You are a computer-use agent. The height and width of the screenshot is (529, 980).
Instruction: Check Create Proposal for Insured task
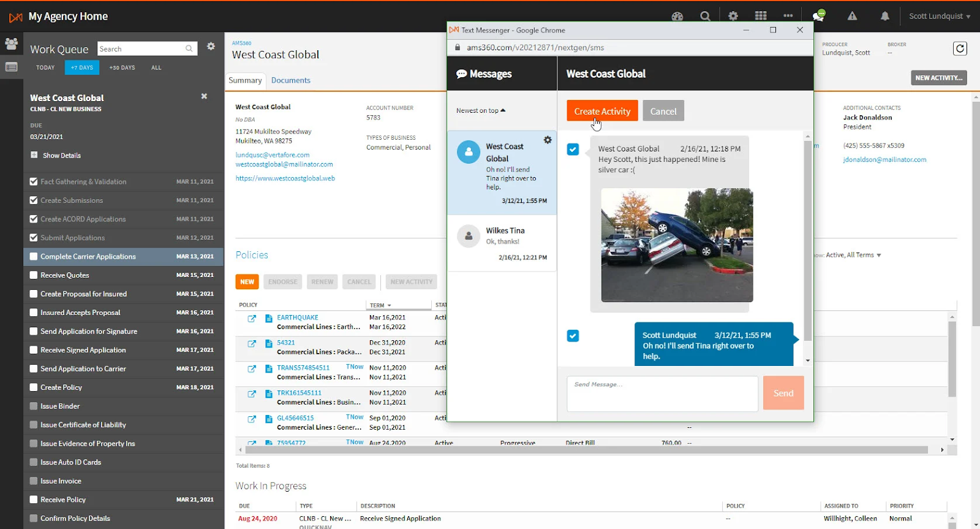34,294
